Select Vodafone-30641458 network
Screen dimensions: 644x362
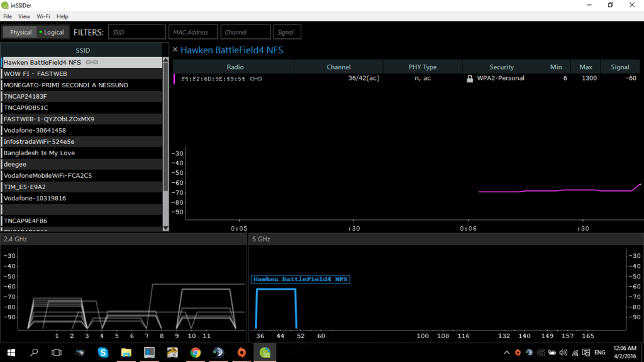[x=82, y=130]
